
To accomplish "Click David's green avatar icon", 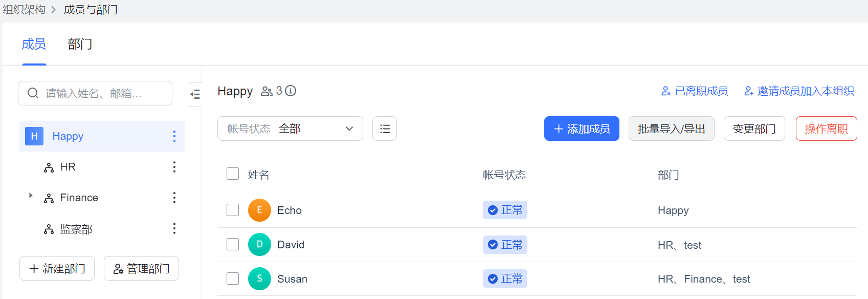I will (259, 244).
